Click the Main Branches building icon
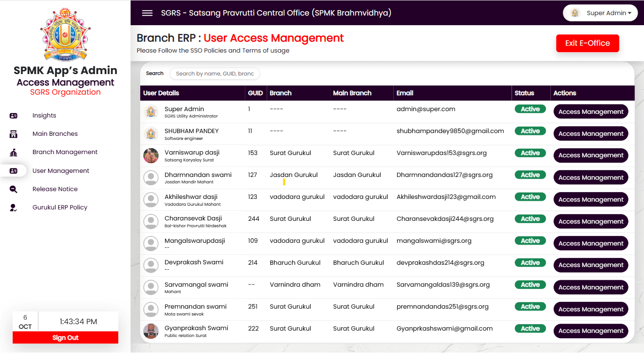The image size is (644, 353). click(14, 134)
